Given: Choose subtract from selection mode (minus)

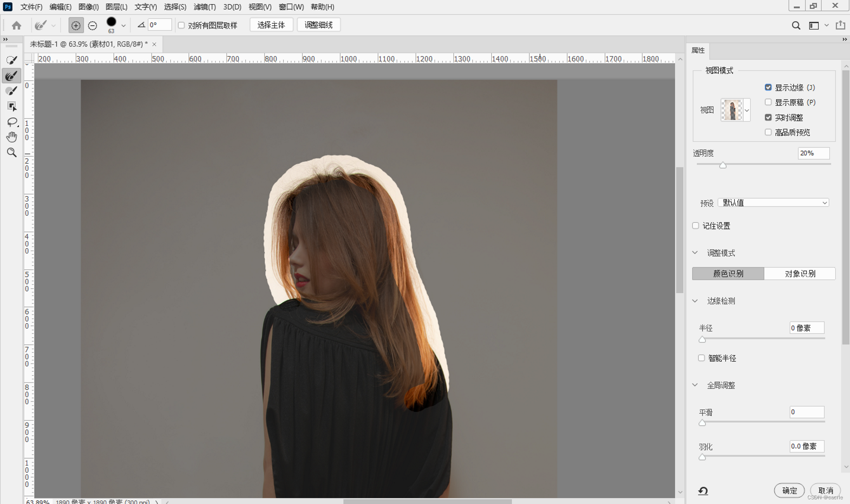Looking at the screenshot, I should (93, 26).
